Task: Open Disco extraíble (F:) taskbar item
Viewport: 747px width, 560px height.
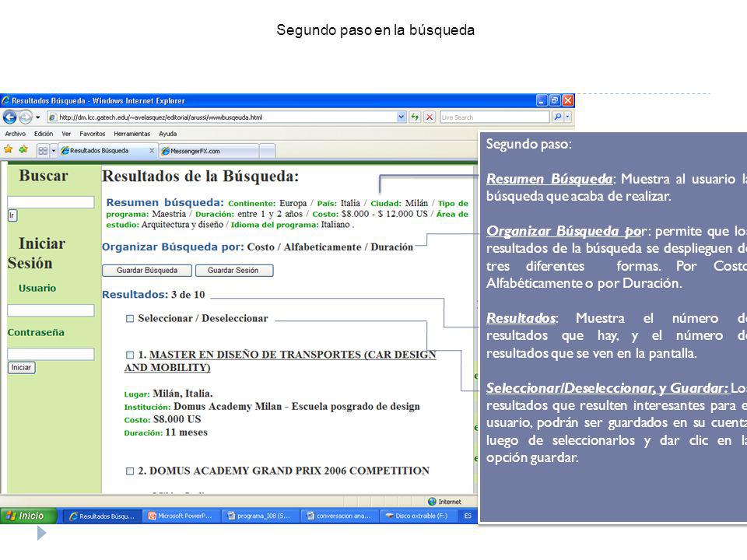Action: [417, 516]
